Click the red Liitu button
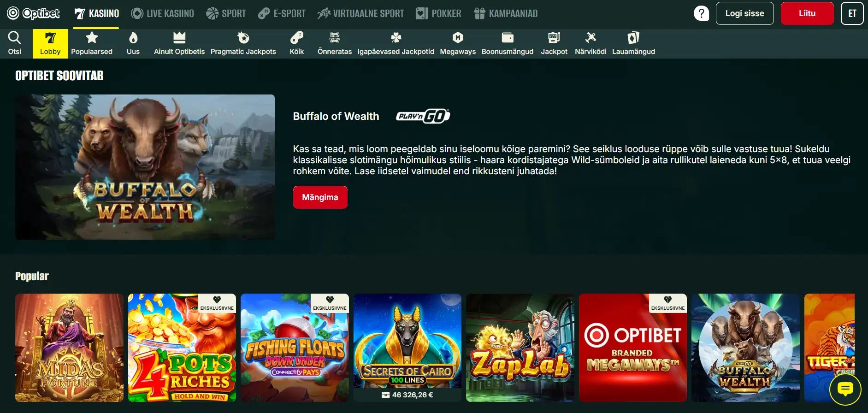Screen dimensions: 868x413 tap(807, 13)
